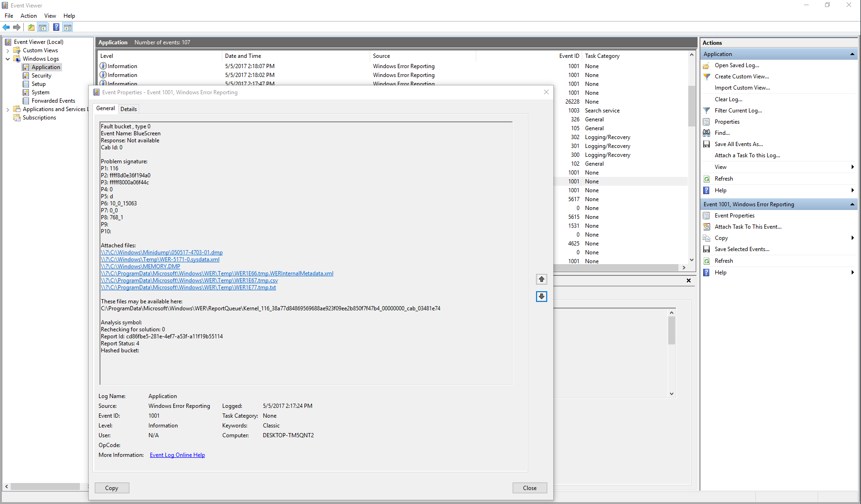Click the Forward arrow toolbar icon
Image resolution: width=861 pixels, height=504 pixels.
tap(17, 27)
